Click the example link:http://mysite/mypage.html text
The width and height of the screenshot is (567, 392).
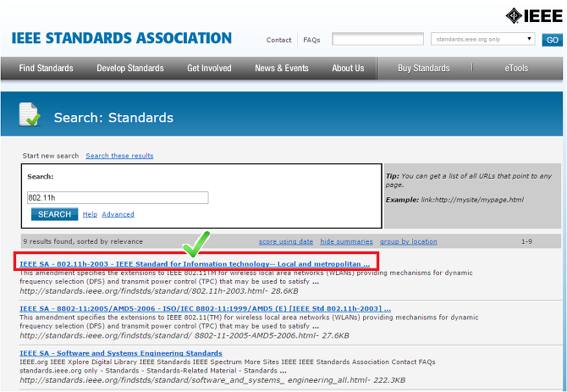(472, 200)
